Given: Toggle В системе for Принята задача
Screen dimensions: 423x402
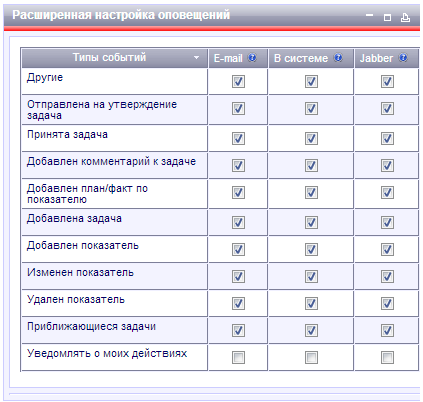Looking at the screenshot, I should (x=311, y=138).
